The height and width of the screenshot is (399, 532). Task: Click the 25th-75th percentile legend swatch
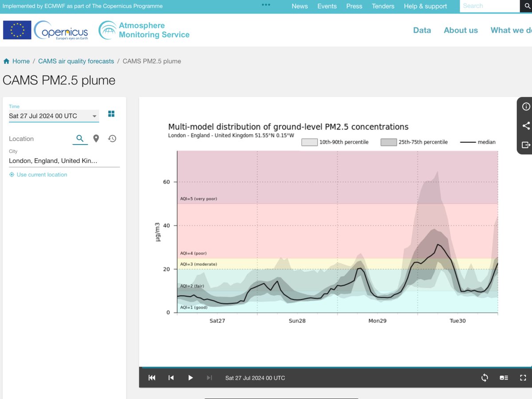pos(389,142)
